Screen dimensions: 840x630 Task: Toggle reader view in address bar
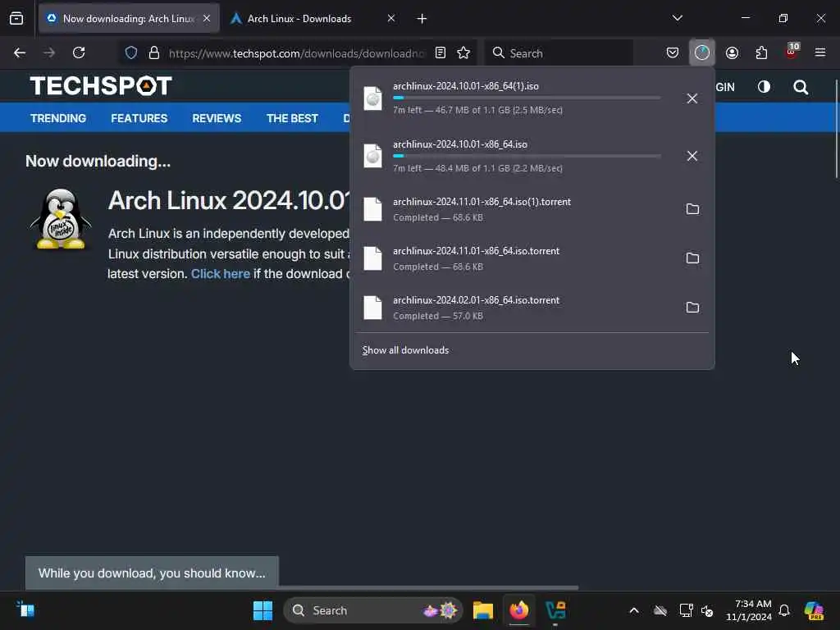(441, 53)
